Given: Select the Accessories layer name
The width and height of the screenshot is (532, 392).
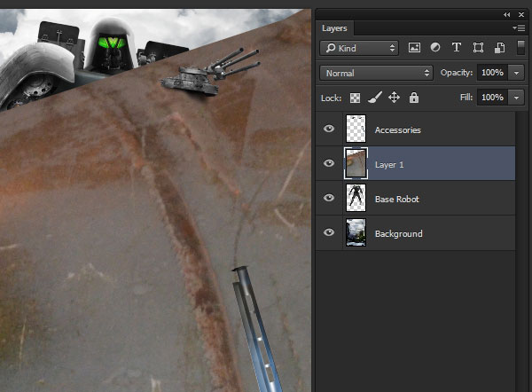Looking at the screenshot, I should coord(397,130).
